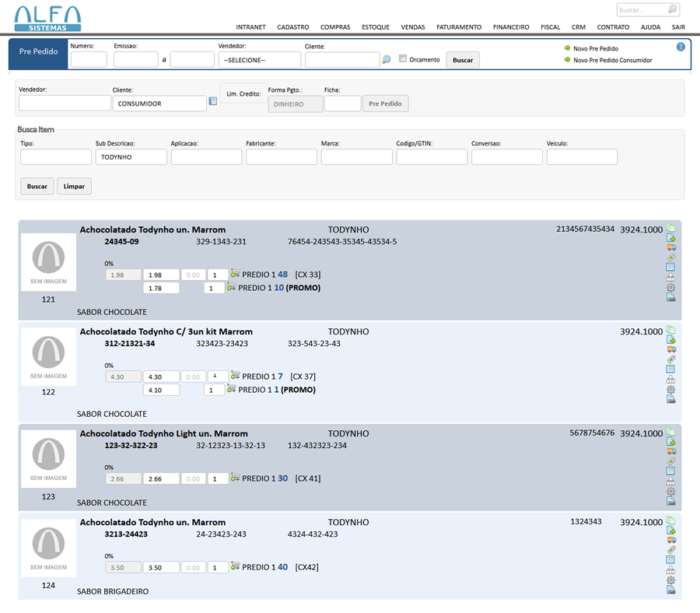Screen dimensions: 700x613
Task: Click the SABOR BRIGADEIRO text on item 124
Action: tap(113, 591)
